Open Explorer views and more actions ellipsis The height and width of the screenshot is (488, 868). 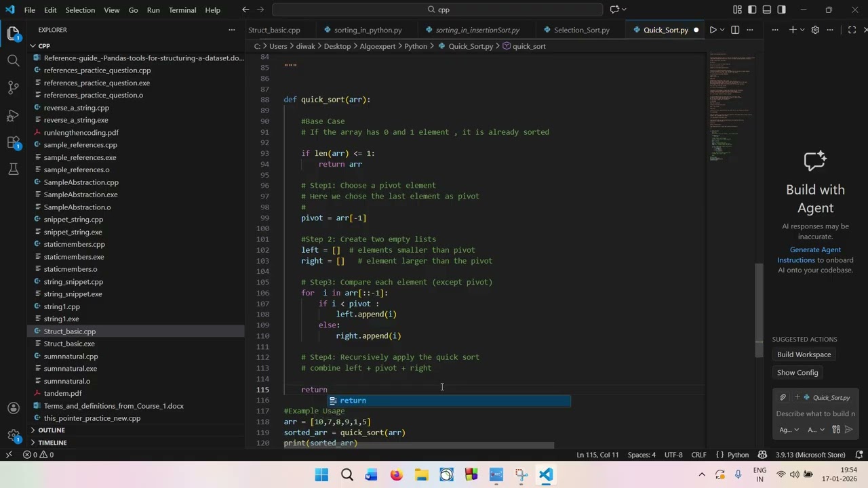[231, 30]
